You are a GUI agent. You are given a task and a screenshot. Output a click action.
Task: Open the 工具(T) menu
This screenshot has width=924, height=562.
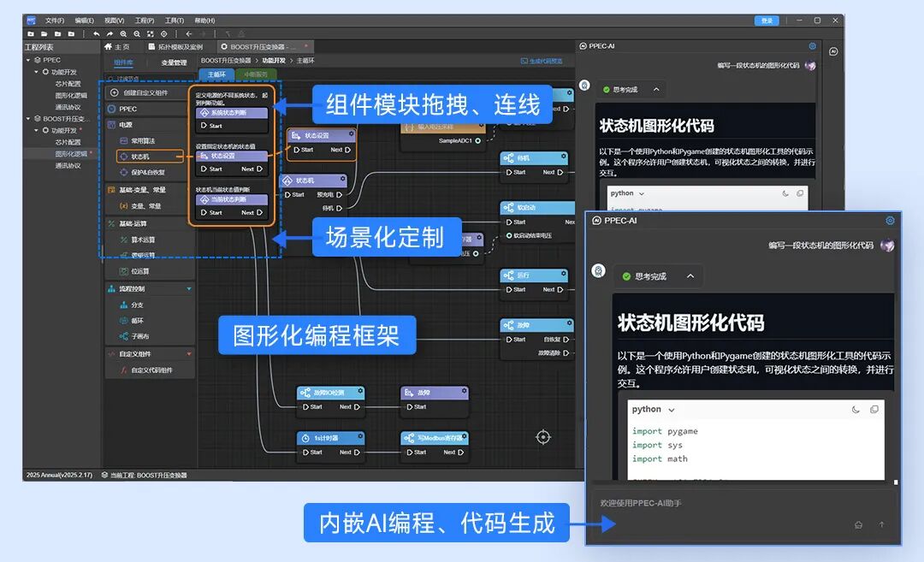175,21
